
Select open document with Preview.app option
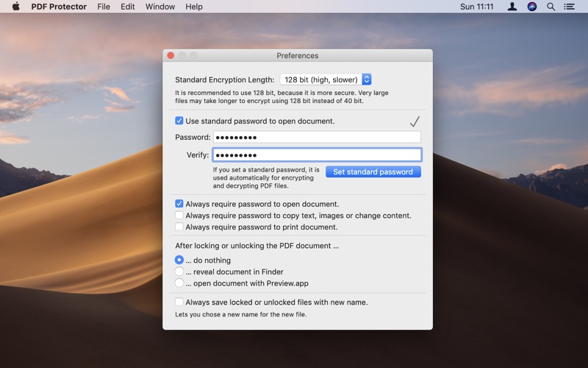coord(179,283)
